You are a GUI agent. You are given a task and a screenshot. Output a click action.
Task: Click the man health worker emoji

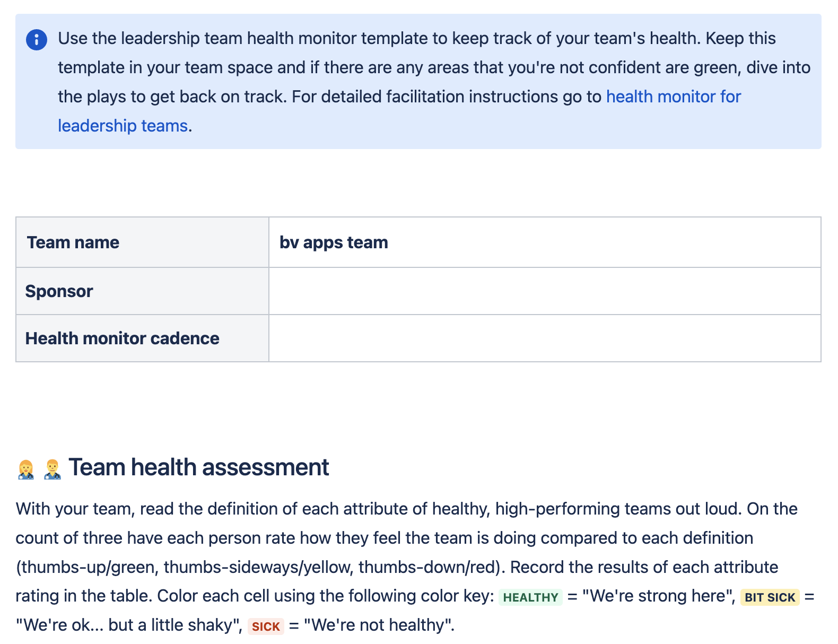tap(52, 469)
